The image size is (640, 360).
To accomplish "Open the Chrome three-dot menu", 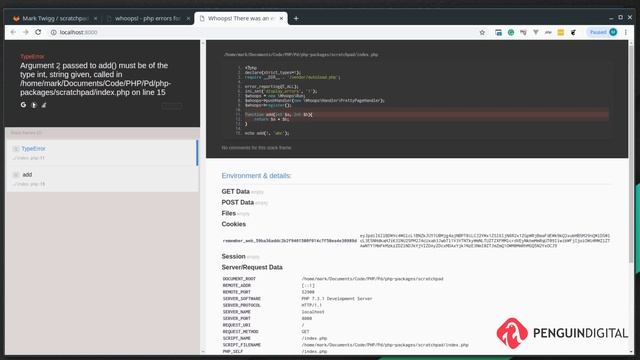I will (x=626, y=32).
